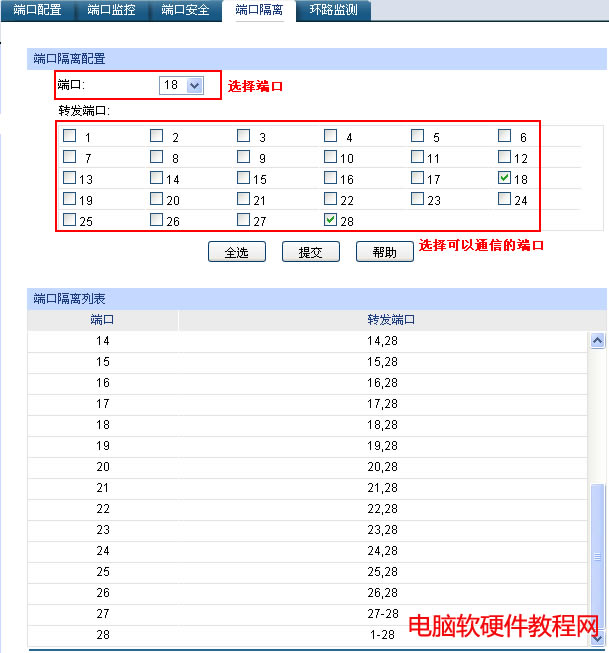Open the 端口配置 tab

click(x=38, y=10)
